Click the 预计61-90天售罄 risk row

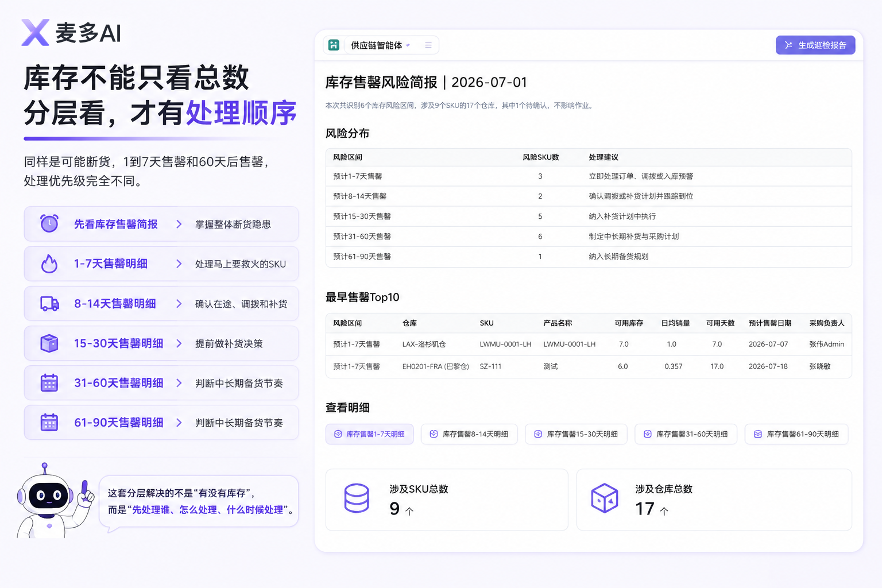click(x=589, y=257)
